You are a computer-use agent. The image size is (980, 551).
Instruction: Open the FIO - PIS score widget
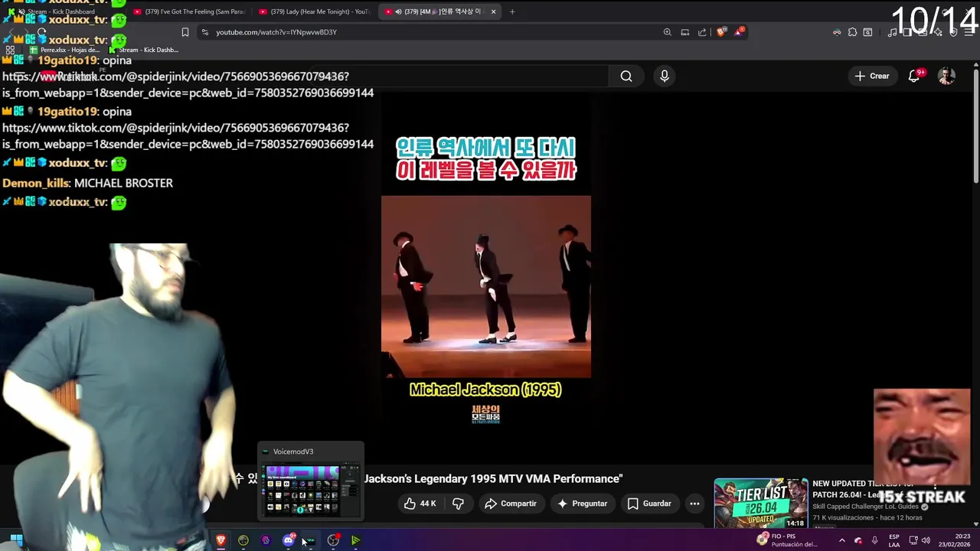(787, 540)
